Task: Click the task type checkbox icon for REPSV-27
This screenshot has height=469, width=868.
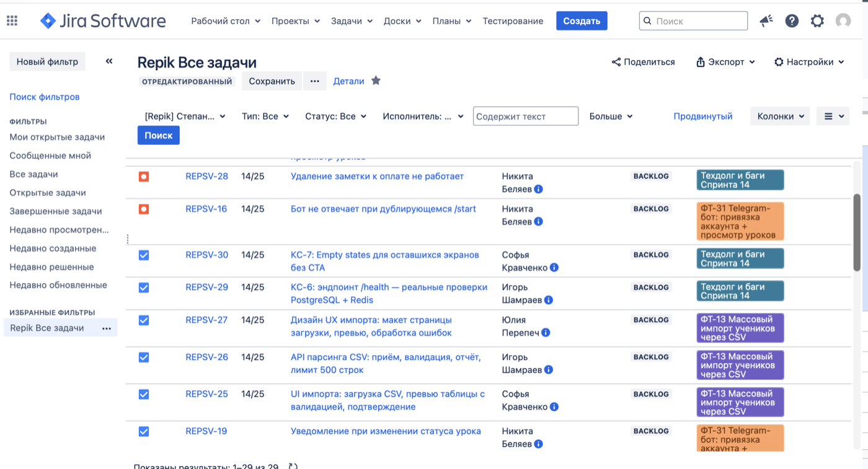Action: pos(144,320)
